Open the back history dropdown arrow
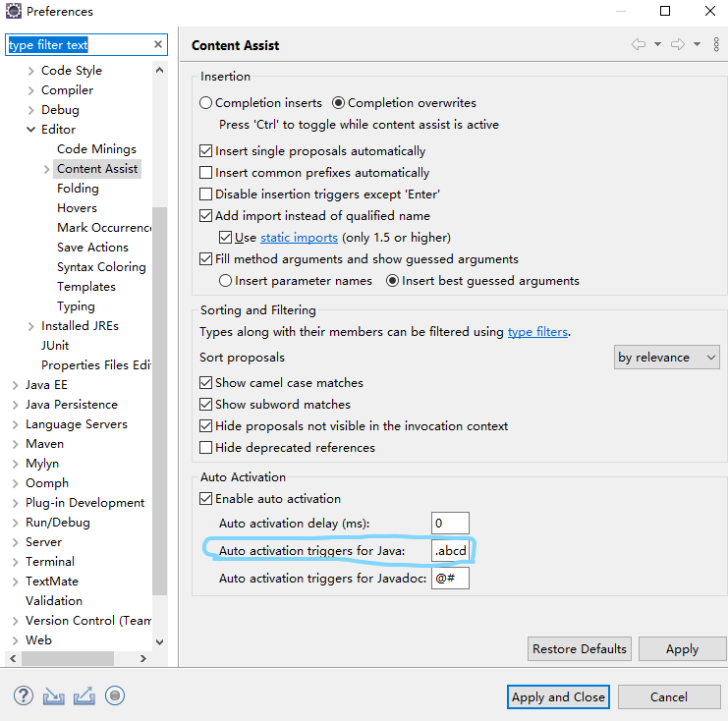 pyautogui.click(x=657, y=44)
